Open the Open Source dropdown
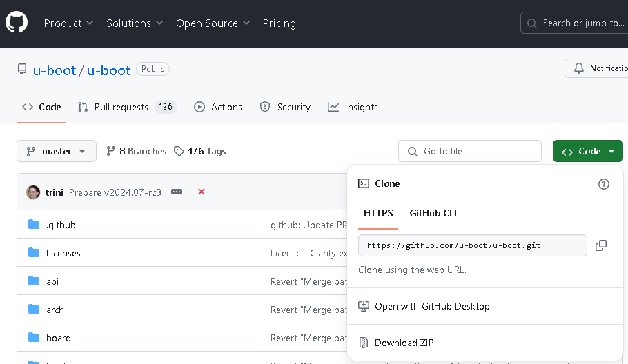Screen dimensions: 628x364 tap(213, 23)
